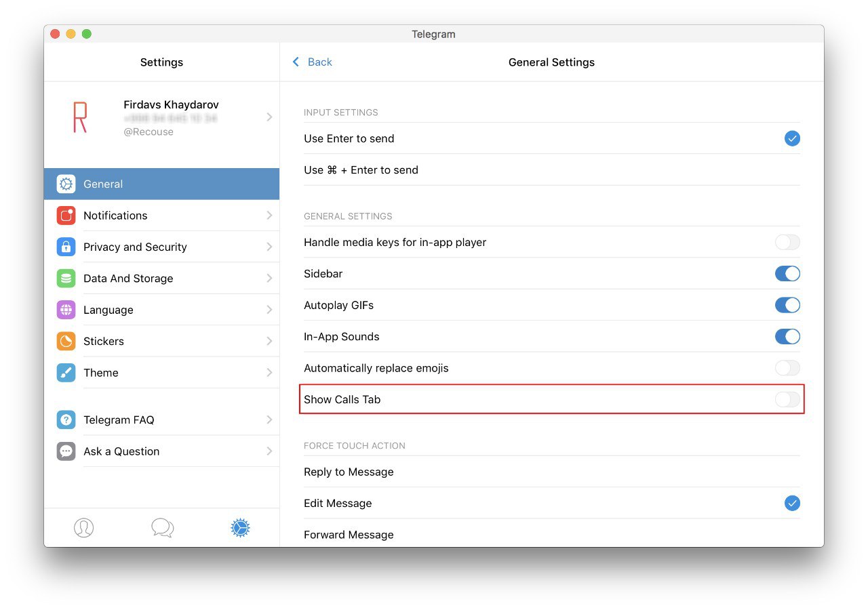Image resolution: width=868 pixels, height=610 pixels.
Task: Click chevron on the Stickers row
Action: (x=269, y=341)
